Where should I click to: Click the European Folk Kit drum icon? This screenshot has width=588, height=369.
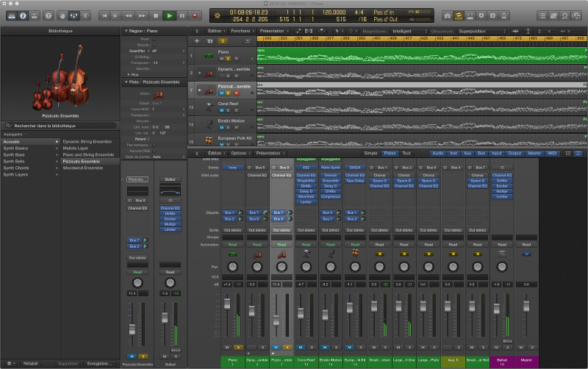point(209,139)
